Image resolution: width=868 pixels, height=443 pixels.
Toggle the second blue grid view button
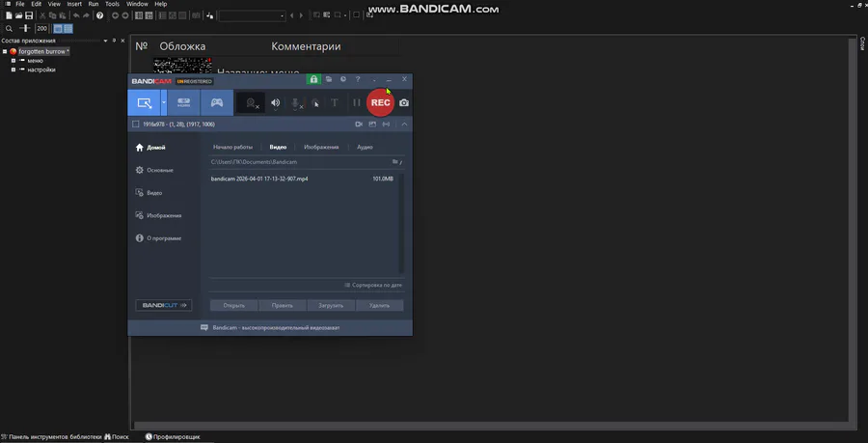pyautogui.click(x=68, y=28)
